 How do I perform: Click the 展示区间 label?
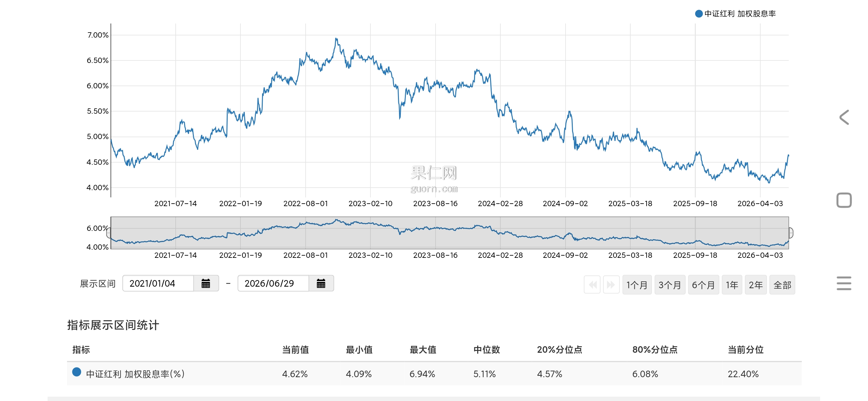pos(98,284)
